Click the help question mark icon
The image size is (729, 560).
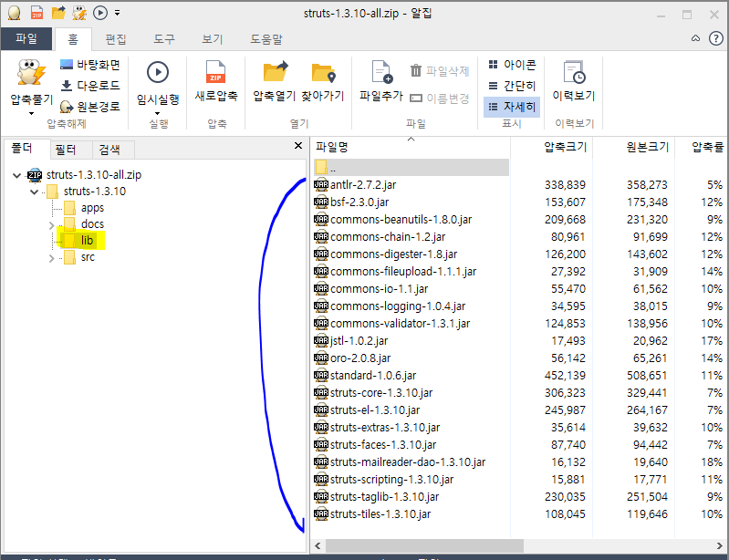(x=716, y=38)
